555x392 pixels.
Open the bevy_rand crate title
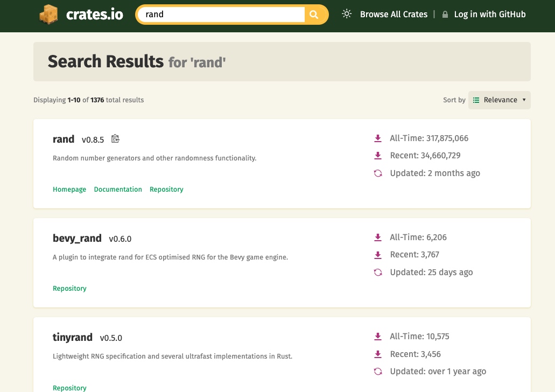77,239
